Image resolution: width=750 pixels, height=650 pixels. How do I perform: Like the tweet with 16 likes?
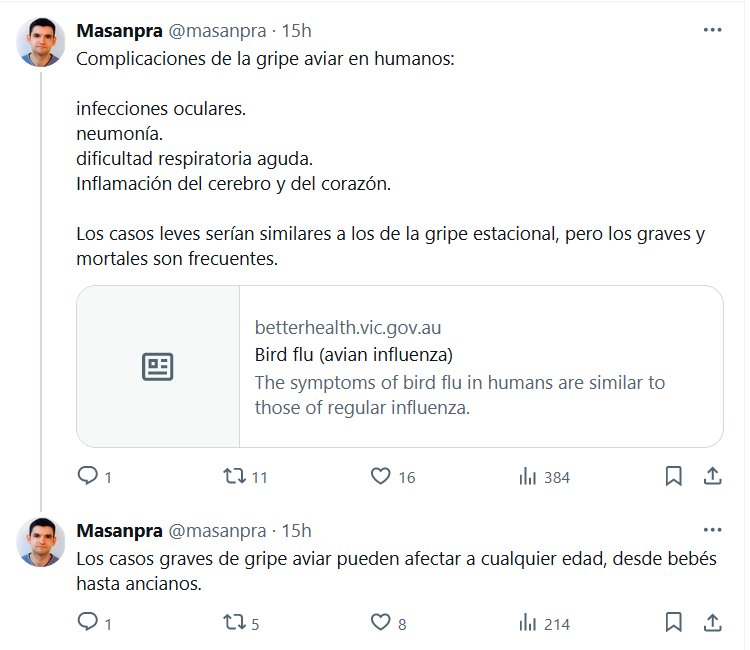(x=380, y=477)
